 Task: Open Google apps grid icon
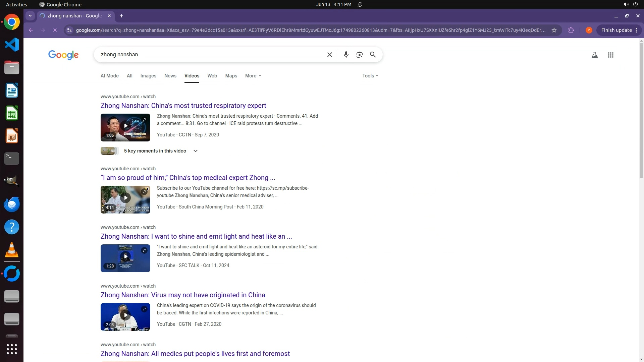tap(610, 55)
